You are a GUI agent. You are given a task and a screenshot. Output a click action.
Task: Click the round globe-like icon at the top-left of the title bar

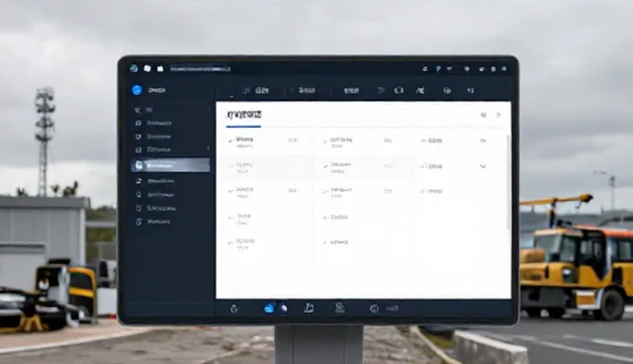[135, 68]
